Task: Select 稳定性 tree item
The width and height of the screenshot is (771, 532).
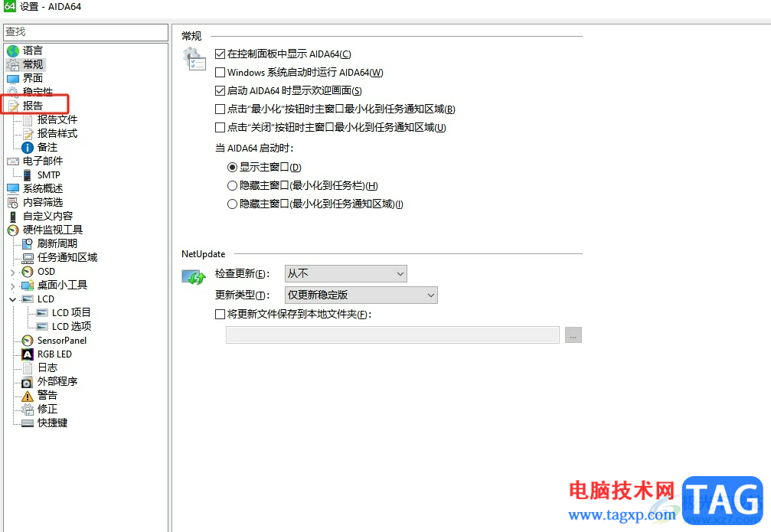Action: (38, 92)
